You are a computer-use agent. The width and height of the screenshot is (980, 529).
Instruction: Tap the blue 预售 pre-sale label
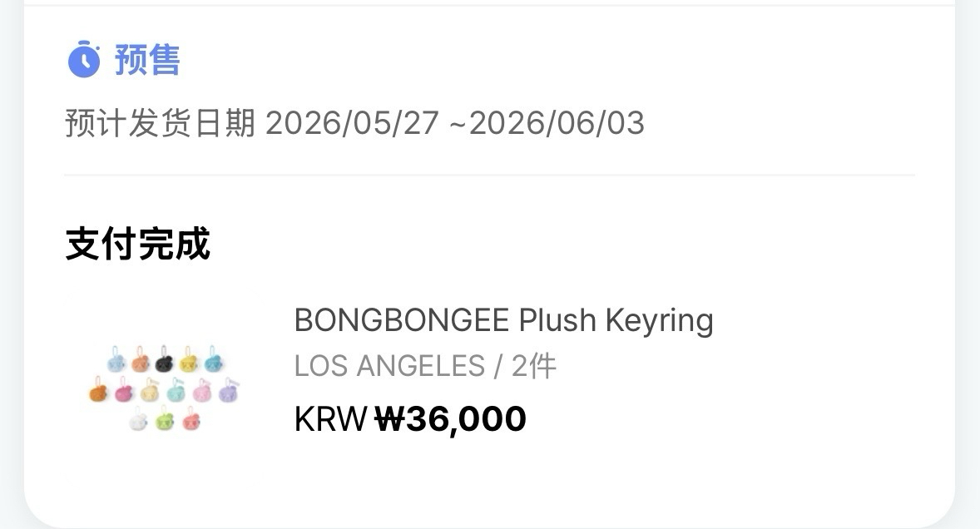pyautogui.click(x=147, y=60)
